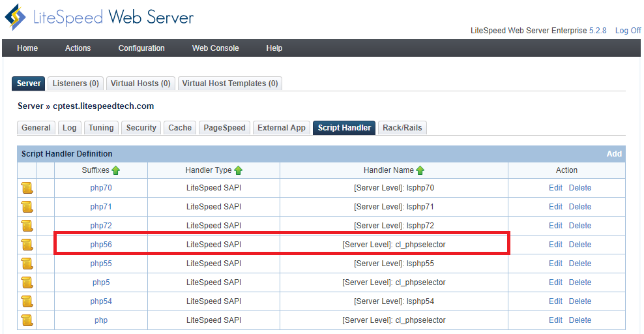Click the LiteSpeed logo icon
The image size is (644, 334).
[x=16, y=18]
